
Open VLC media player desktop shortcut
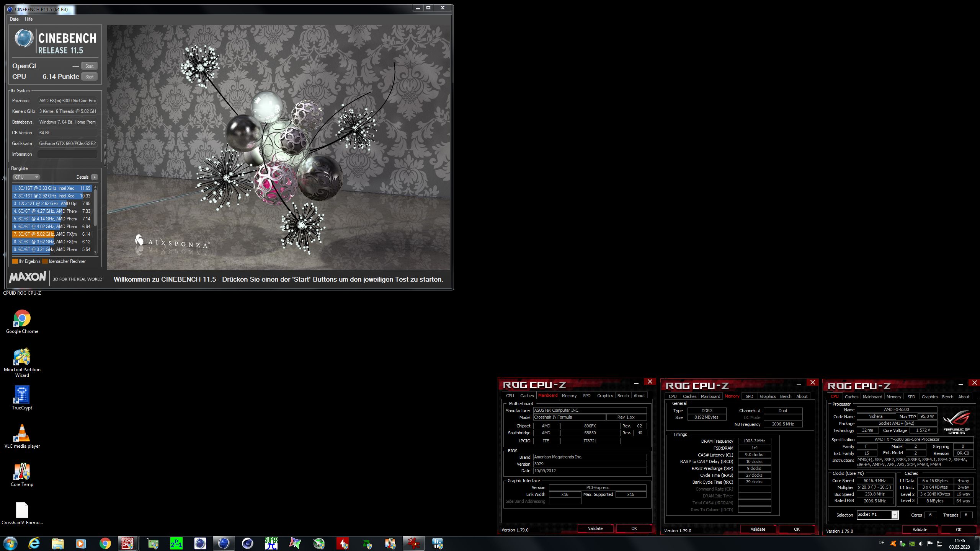click(22, 436)
